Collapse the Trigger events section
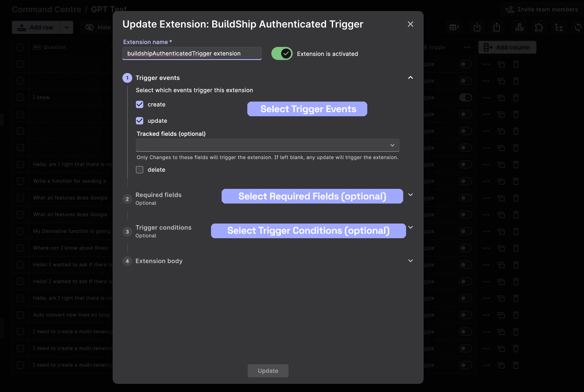The image size is (584, 392). 411,78
